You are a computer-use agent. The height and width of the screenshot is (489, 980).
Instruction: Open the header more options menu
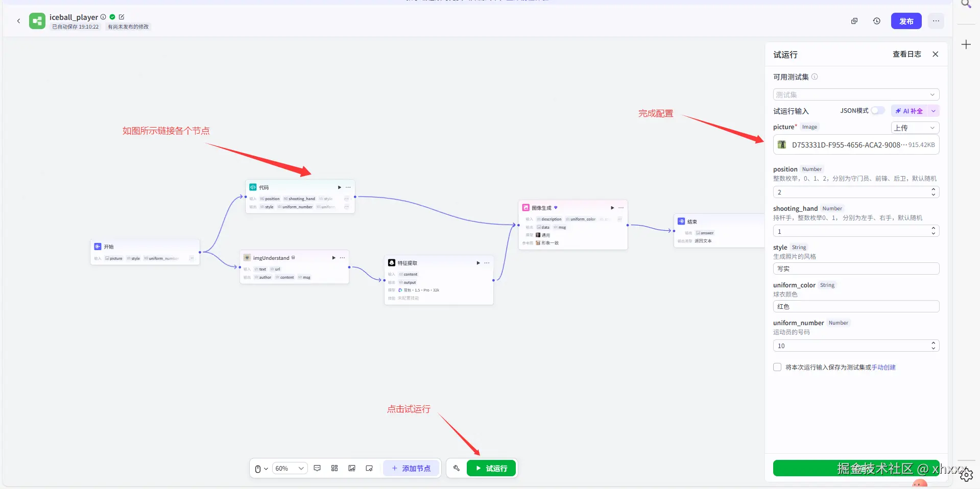(936, 21)
